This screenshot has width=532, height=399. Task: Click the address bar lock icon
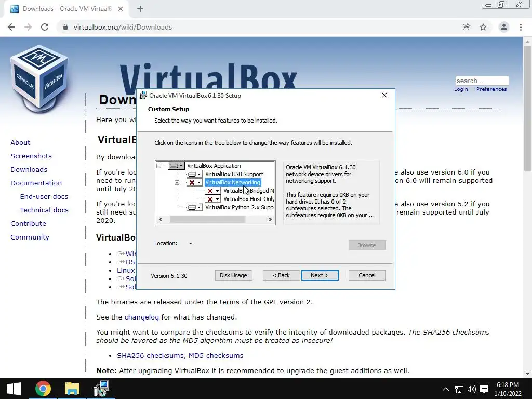pyautogui.click(x=65, y=27)
